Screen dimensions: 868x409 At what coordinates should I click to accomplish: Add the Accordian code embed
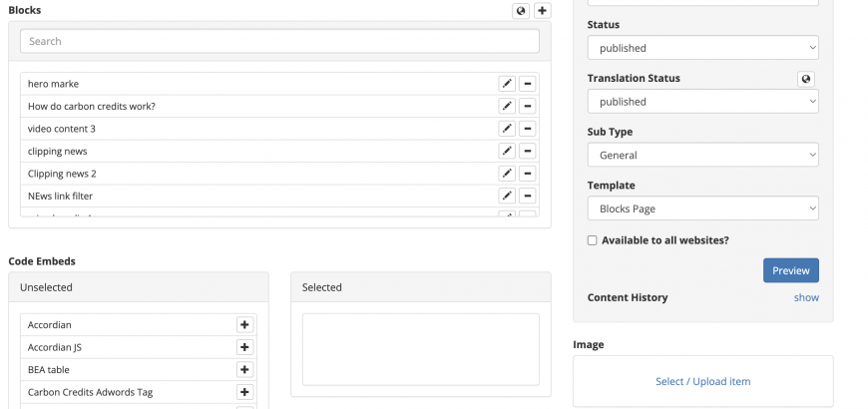pos(244,325)
